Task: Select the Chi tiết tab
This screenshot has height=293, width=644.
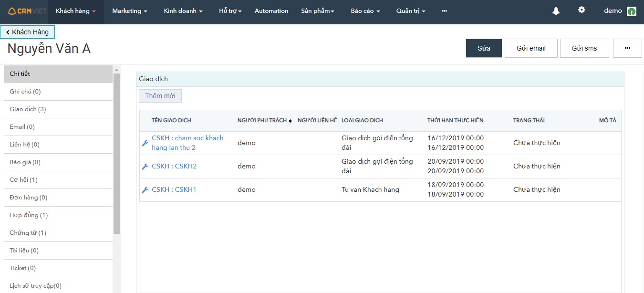Action: coord(58,74)
